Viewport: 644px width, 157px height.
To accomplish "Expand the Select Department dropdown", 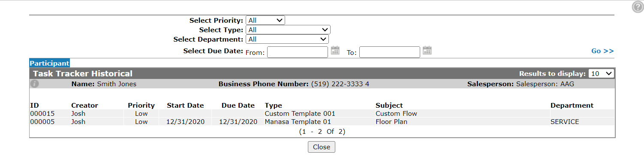I will tap(287, 39).
